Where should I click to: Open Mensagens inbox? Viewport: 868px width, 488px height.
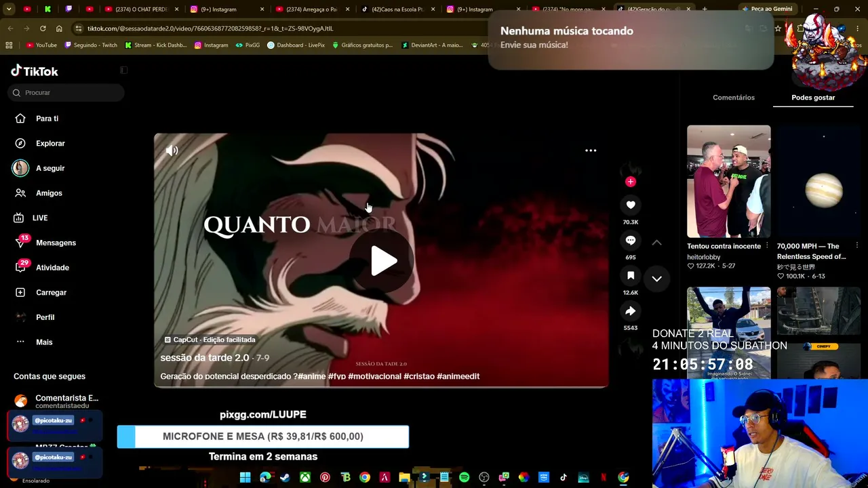[x=56, y=243]
